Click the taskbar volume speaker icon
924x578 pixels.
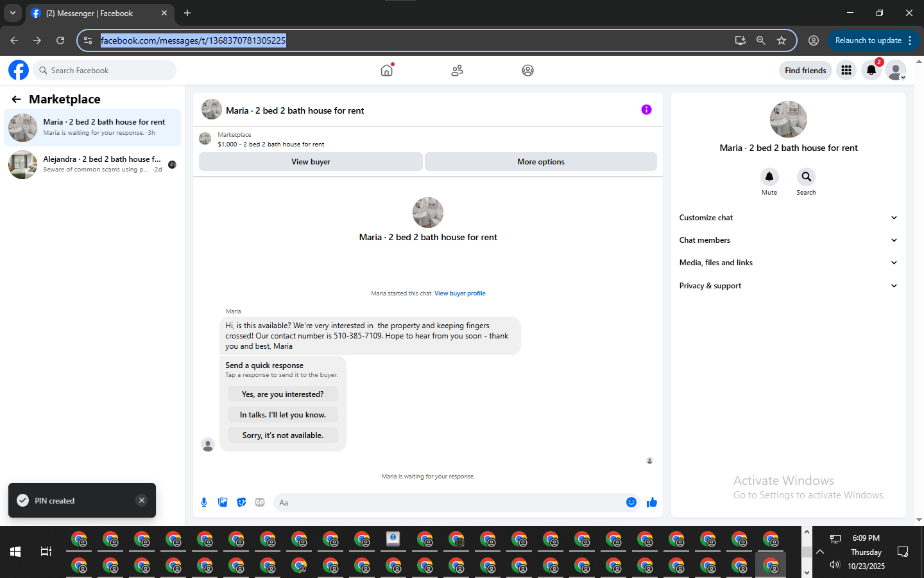pos(834,565)
